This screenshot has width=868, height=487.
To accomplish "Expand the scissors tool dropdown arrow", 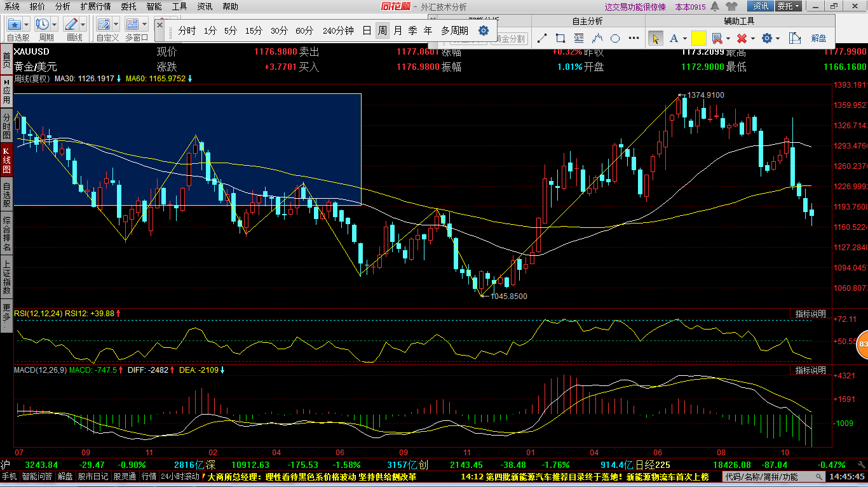I will tap(728, 39).
